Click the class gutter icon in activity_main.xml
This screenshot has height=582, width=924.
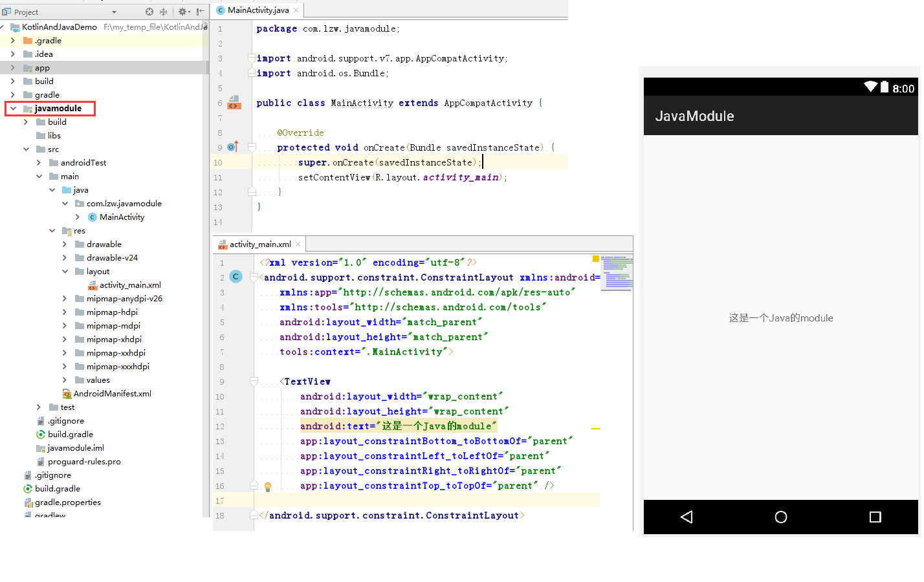pos(236,277)
